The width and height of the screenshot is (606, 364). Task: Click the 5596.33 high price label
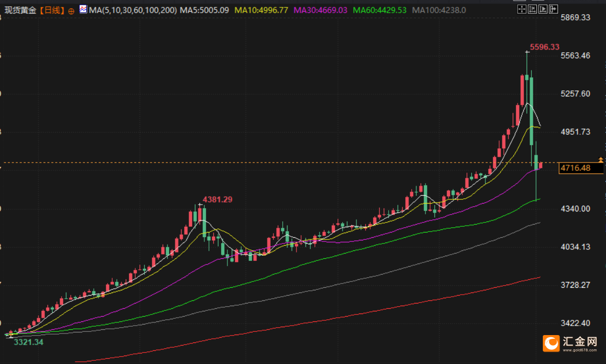coord(544,47)
